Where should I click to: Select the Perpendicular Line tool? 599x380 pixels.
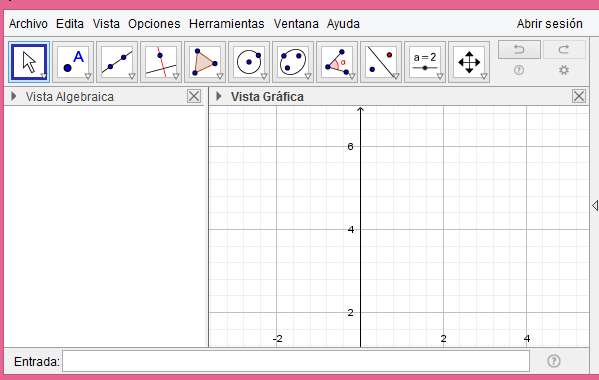(161, 62)
